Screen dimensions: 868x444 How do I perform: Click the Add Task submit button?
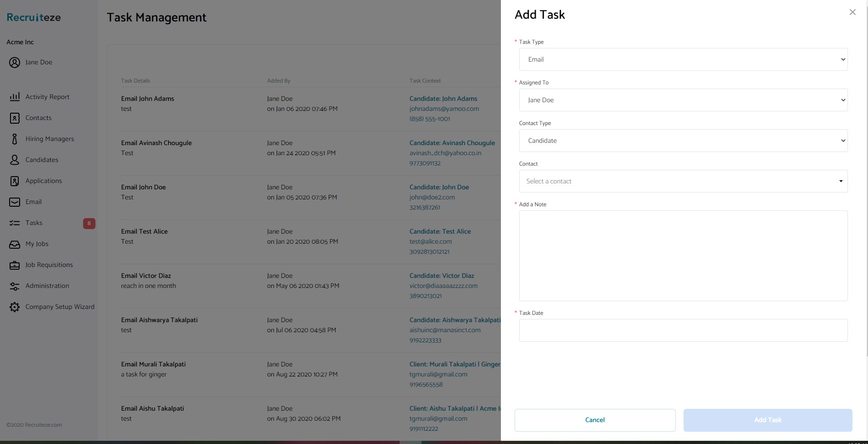[768, 420]
